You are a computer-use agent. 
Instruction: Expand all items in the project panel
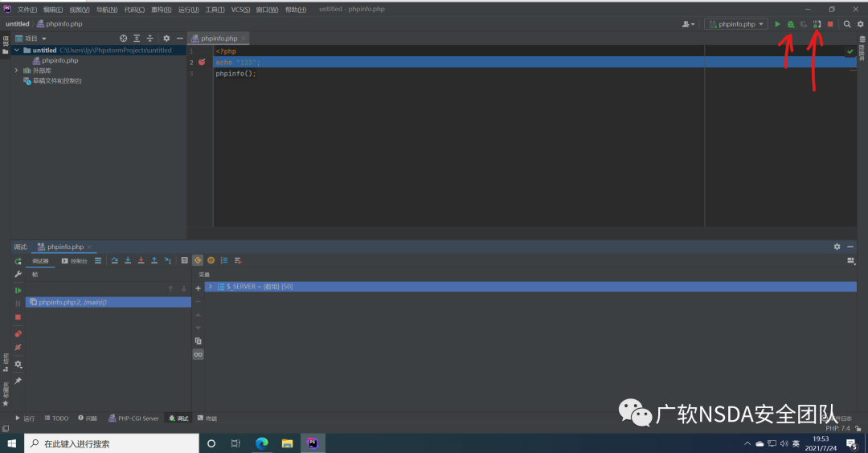pyautogui.click(x=137, y=39)
